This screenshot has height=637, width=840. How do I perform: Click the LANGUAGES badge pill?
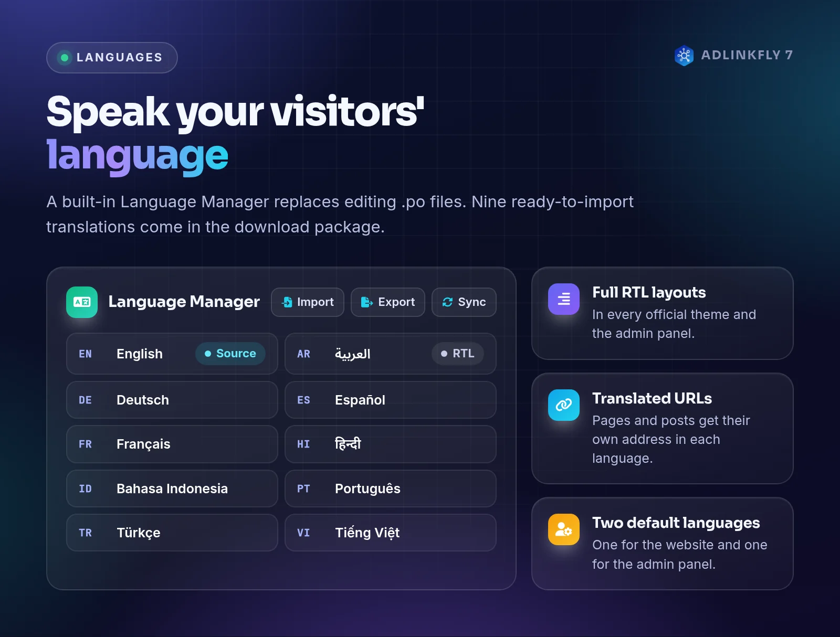112,58
